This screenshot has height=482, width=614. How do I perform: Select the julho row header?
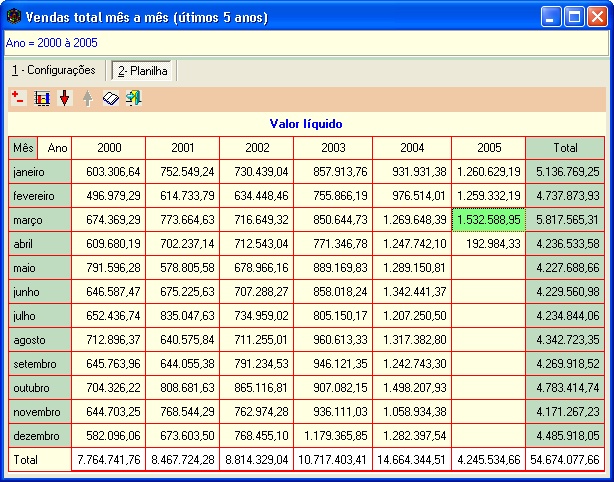tap(40, 316)
